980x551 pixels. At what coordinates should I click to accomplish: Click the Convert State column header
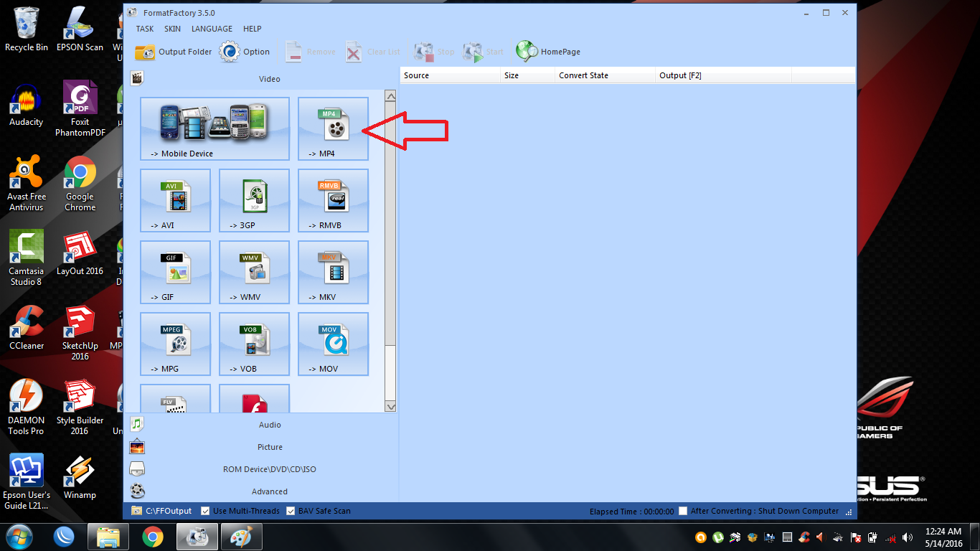[x=605, y=75]
